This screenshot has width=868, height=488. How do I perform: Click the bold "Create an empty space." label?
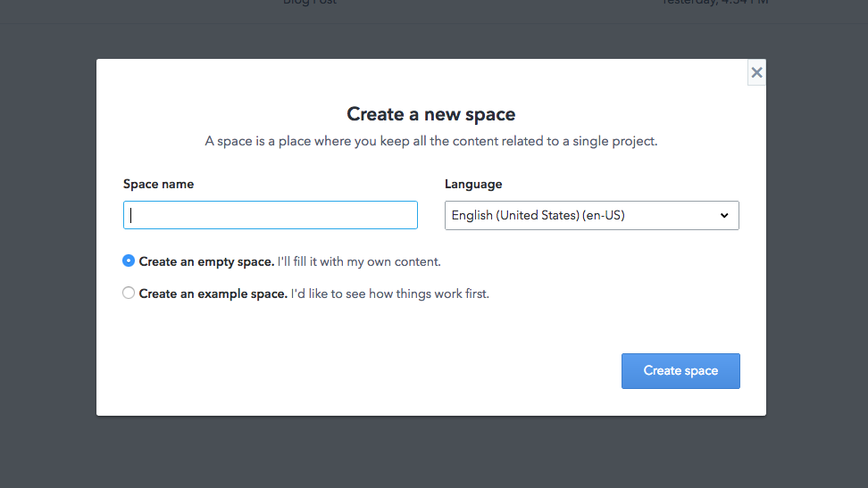click(x=206, y=262)
